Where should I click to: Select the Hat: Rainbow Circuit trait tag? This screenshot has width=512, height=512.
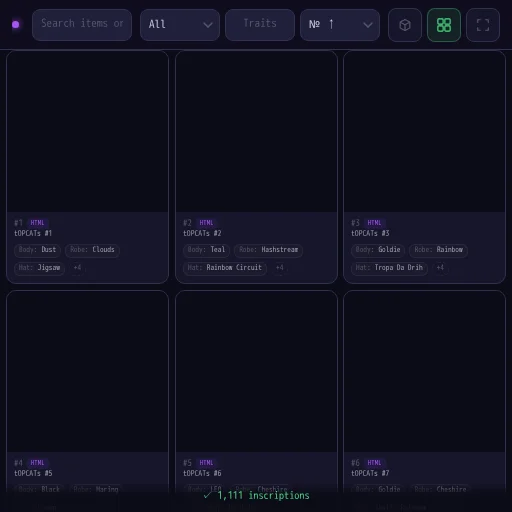click(x=225, y=268)
